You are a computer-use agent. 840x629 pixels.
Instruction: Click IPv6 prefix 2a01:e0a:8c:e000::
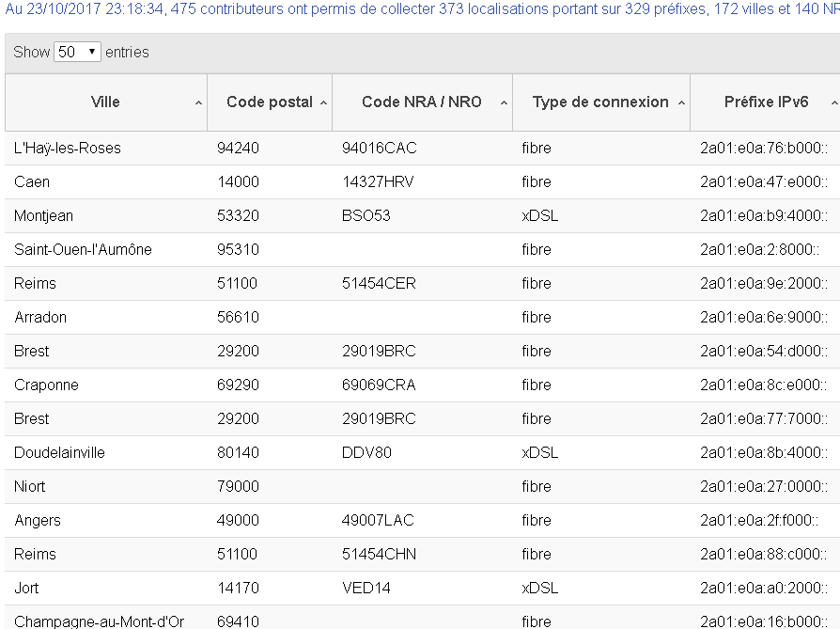click(764, 385)
